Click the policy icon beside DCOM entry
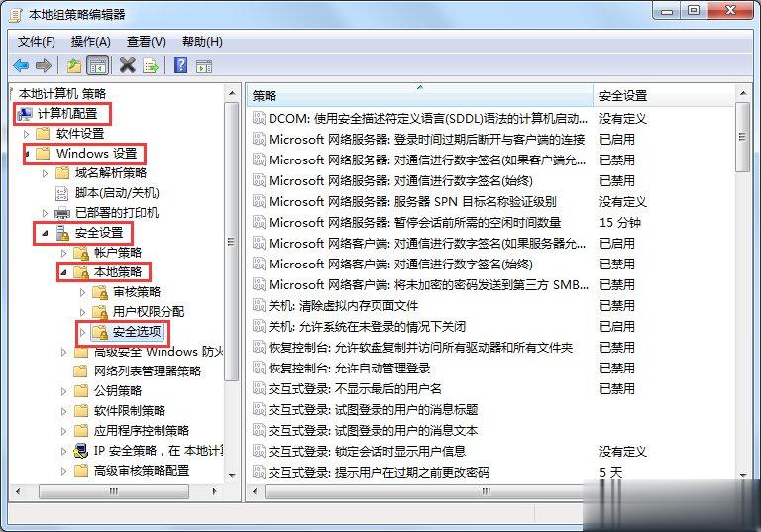The image size is (761, 532). tap(260, 119)
